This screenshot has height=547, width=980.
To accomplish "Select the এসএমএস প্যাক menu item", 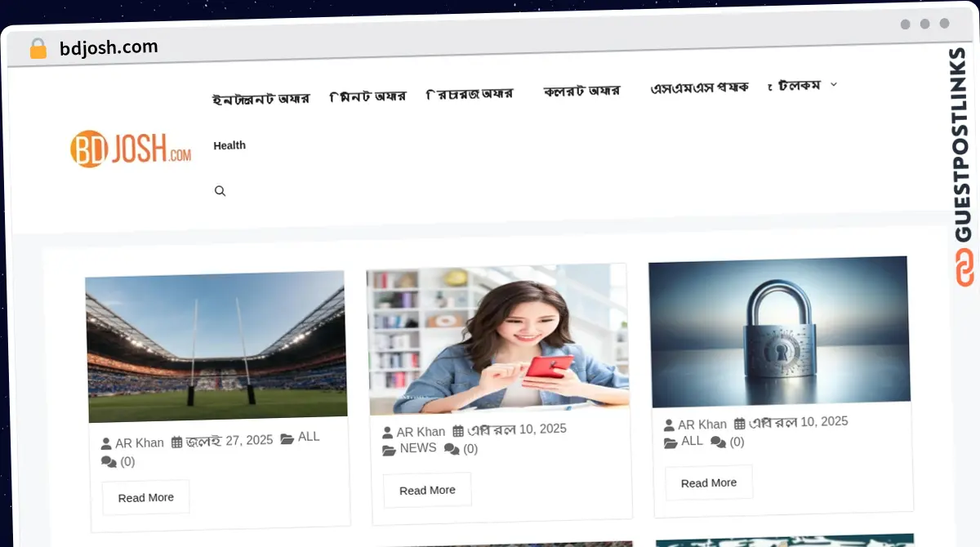I will pyautogui.click(x=699, y=88).
